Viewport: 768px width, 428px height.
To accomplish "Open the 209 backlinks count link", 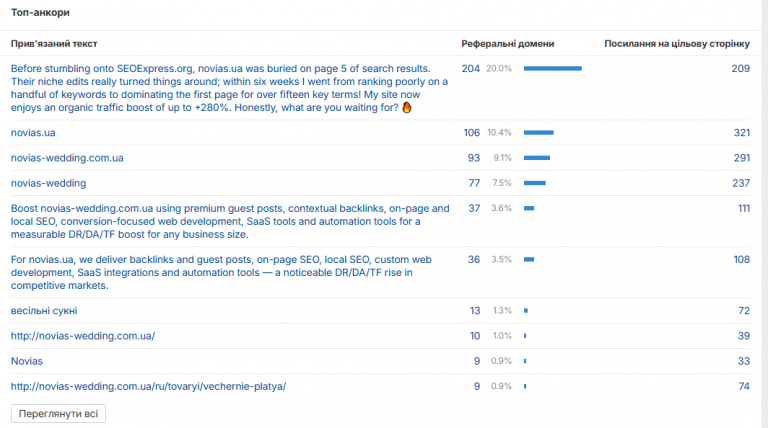I will pyautogui.click(x=741, y=69).
